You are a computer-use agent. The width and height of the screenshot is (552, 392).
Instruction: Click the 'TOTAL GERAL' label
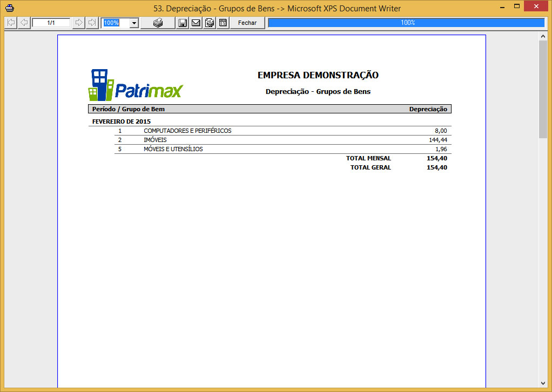[x=371, y=167]
